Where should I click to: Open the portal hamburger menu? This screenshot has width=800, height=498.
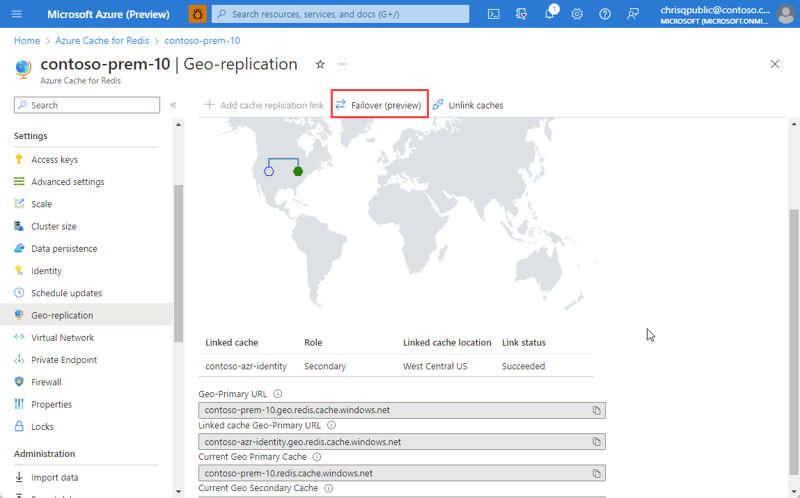click(x=17, y=14)
